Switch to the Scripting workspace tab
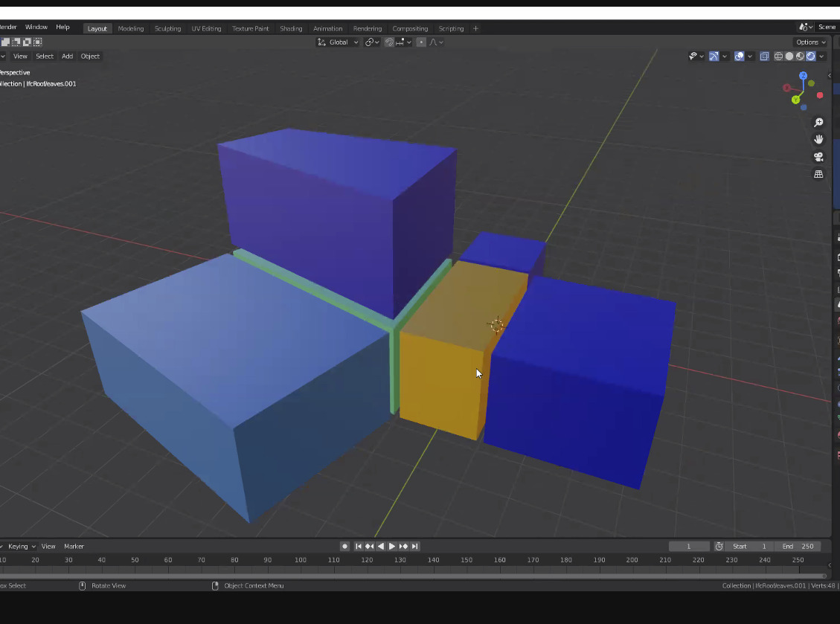Screen dimensions: 840x624 (451, 28)
